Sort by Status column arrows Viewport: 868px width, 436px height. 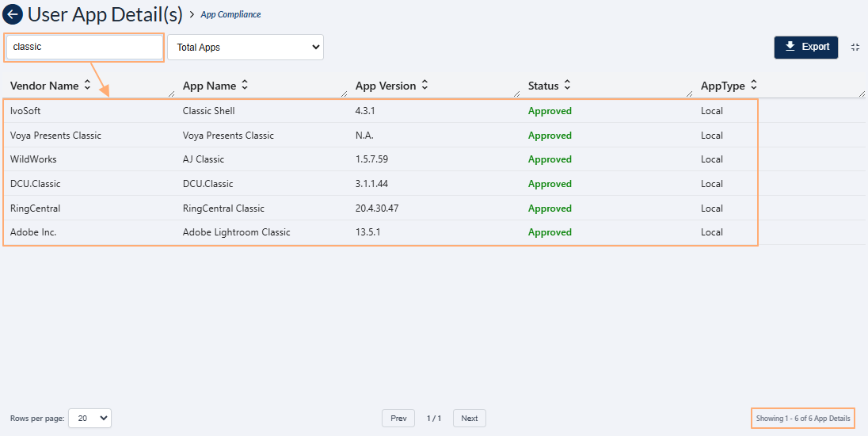click(567, 85)
